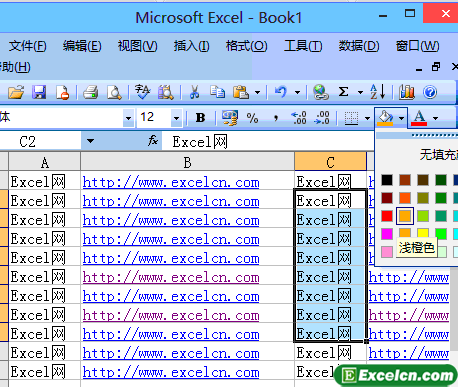458x387 pixels.
Task: Open Print Preview with magnifier icon
Action: coord(114,92)
